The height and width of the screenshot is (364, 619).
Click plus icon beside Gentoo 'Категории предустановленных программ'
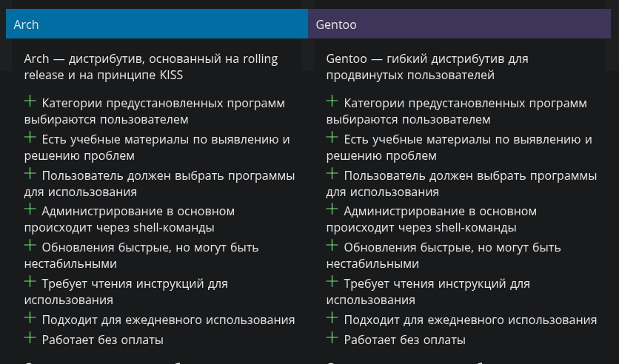[332, 101]
